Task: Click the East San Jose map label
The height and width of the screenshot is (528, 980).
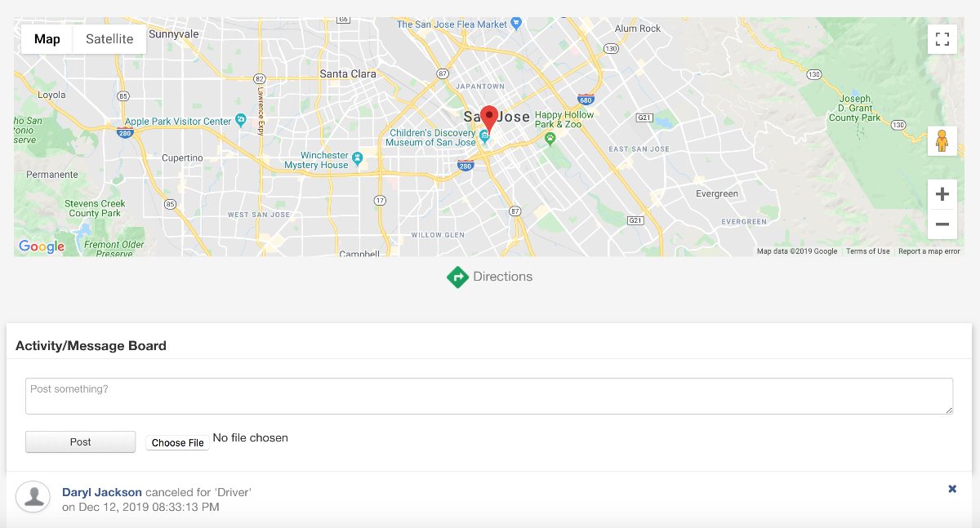Action: tap(639, 149)
